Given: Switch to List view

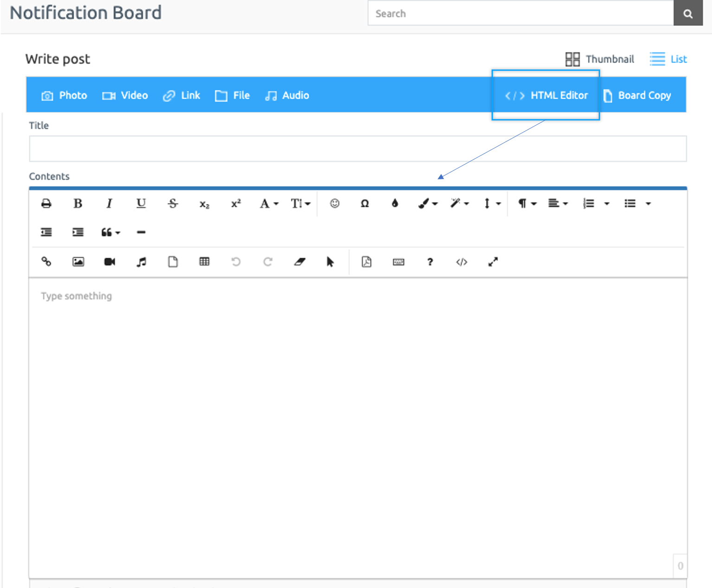Looking at the screenshot, I should tap(668, 59).
